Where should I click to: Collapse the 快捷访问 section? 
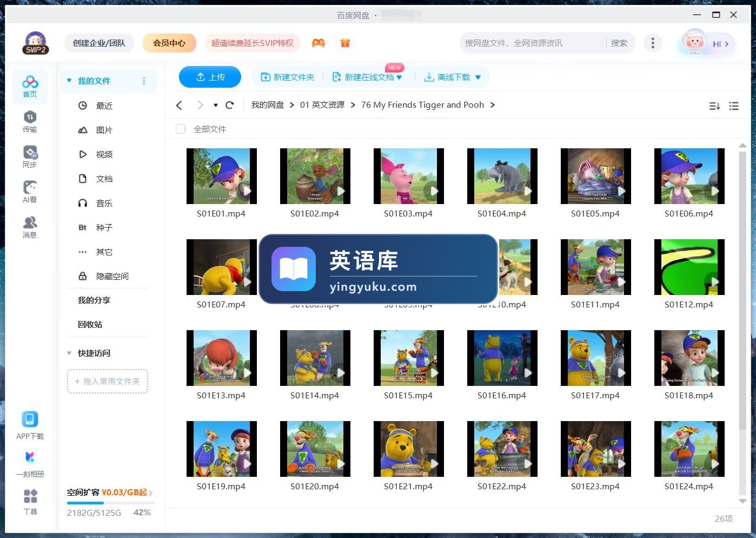coord(69,353)
